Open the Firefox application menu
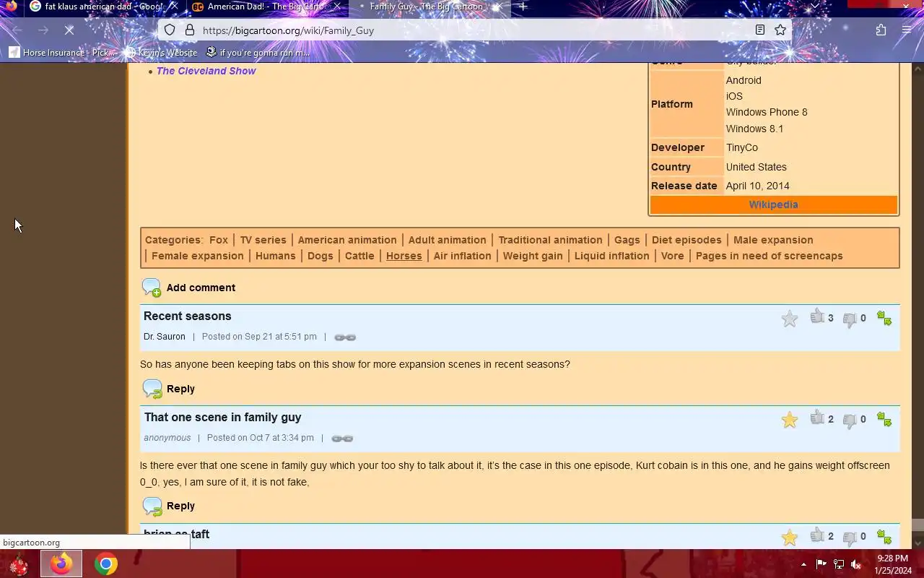Image resolution: width=924 pixels, height=578 pixels. (x=907, y=30)
